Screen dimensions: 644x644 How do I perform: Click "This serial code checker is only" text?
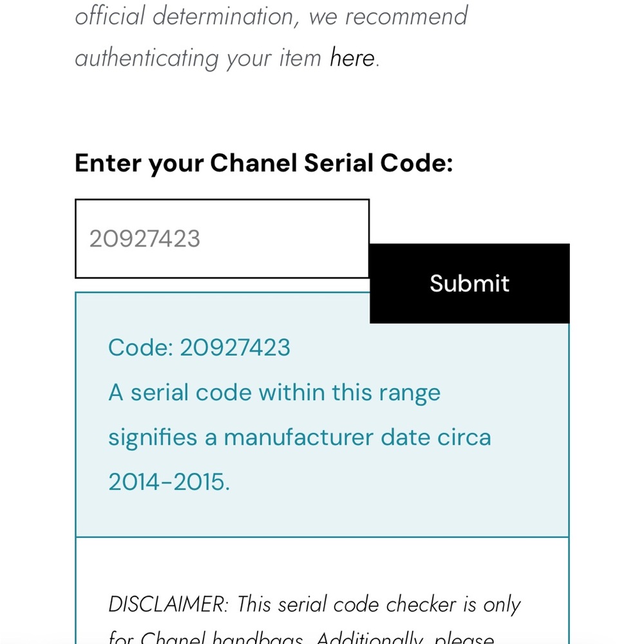[x=379, y=605]
